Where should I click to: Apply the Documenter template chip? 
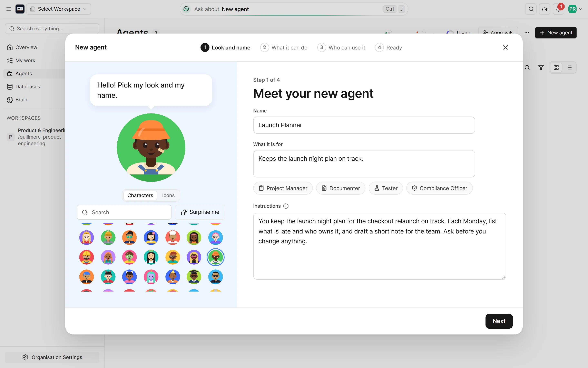[340, 188]
